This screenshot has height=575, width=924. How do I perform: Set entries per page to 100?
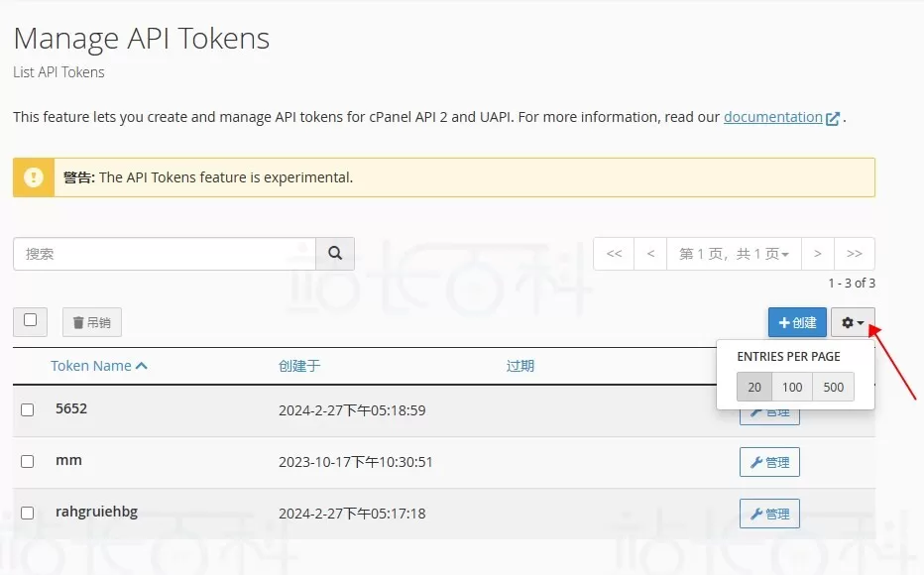pos(792,387)
